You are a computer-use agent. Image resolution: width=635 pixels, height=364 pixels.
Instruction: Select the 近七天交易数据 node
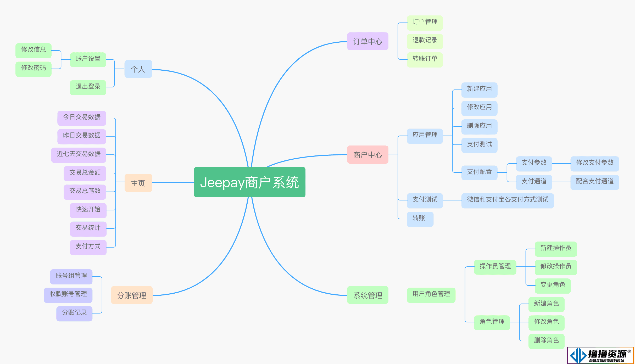(79, 155)
